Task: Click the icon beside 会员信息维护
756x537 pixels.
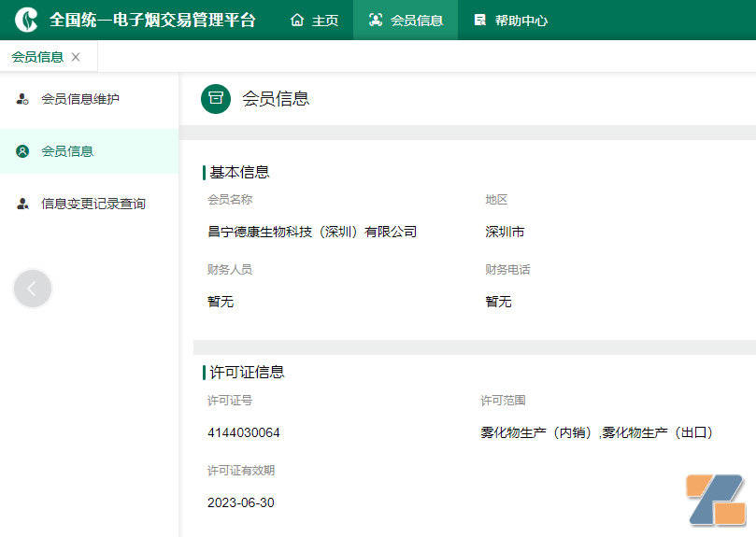Action: point(22,99)
